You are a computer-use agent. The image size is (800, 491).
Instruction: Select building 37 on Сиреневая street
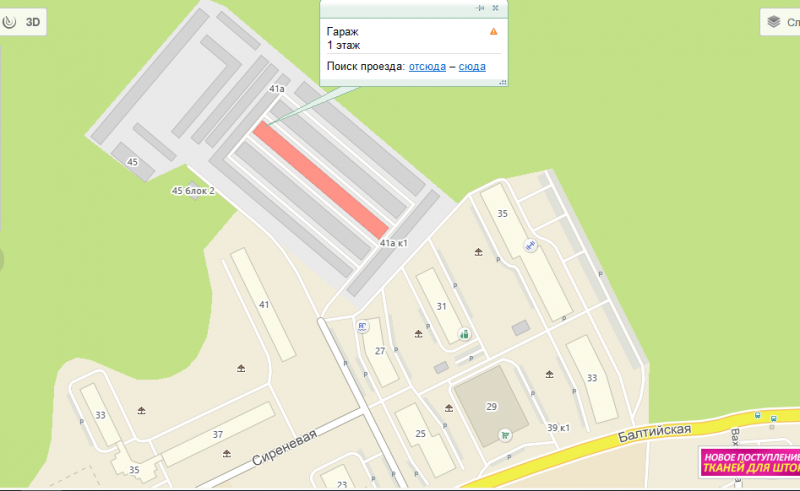pos(218,434)
